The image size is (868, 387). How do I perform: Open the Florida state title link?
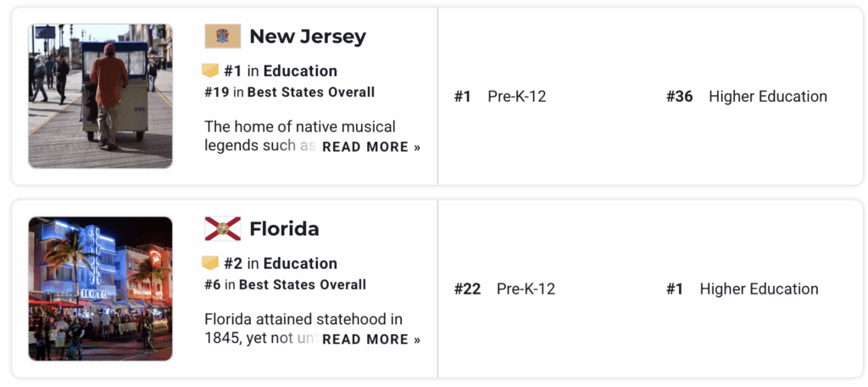284,229
